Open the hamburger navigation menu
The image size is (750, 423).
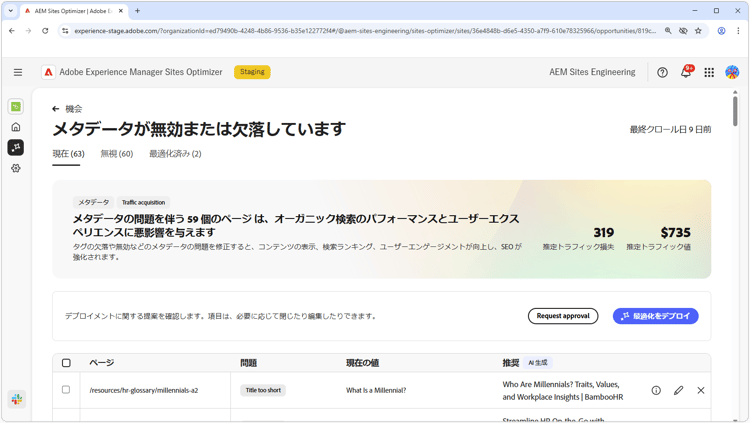[18, 72]
